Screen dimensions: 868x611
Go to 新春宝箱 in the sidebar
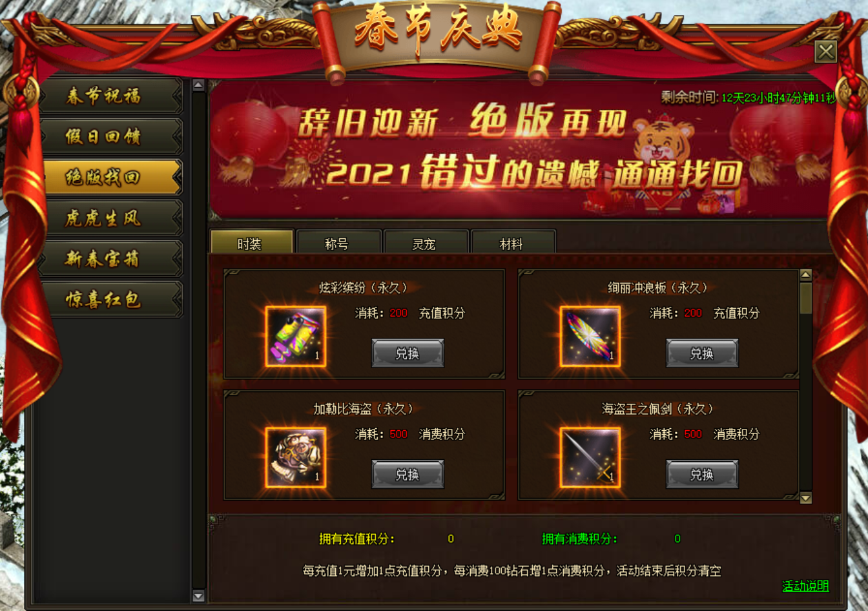[111, 259]
